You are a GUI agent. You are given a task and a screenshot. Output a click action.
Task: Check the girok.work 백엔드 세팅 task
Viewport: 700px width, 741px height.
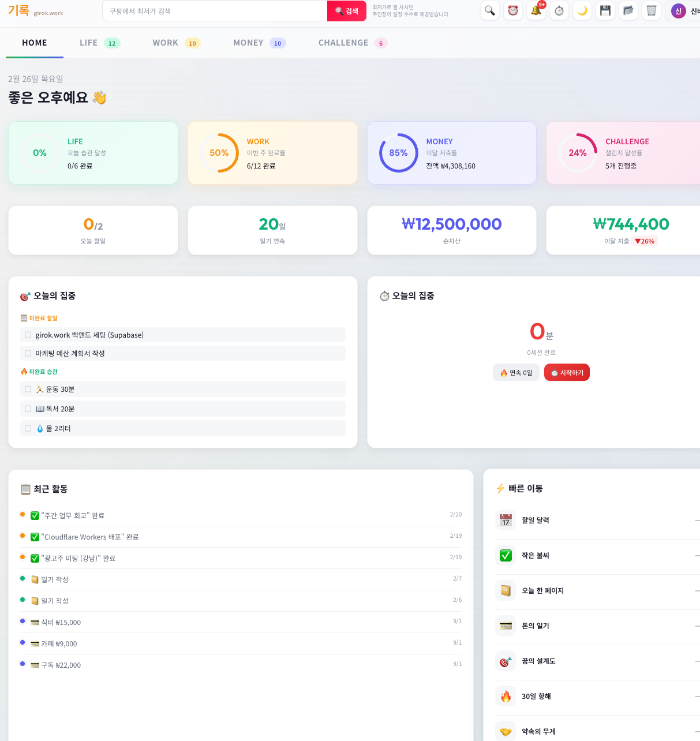[27, 335]
